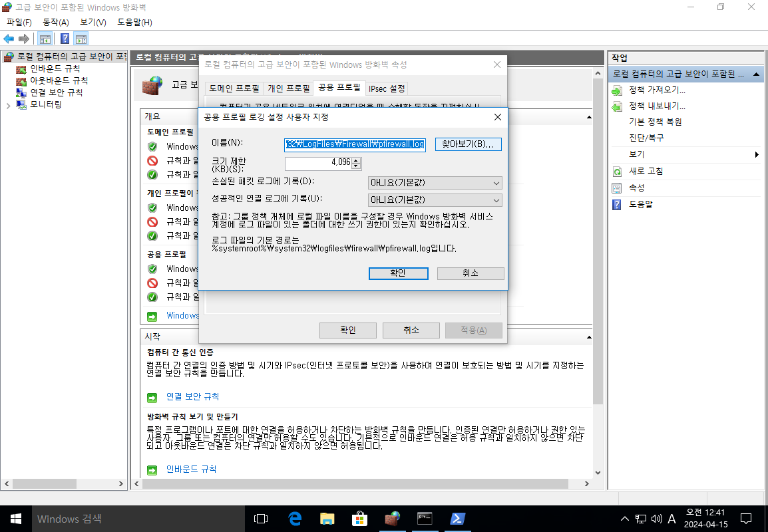The height and width of the screenshot is (532, 768).
Task: Click 도움말 help icon in actions pane
Action: [x=617, y=205]
